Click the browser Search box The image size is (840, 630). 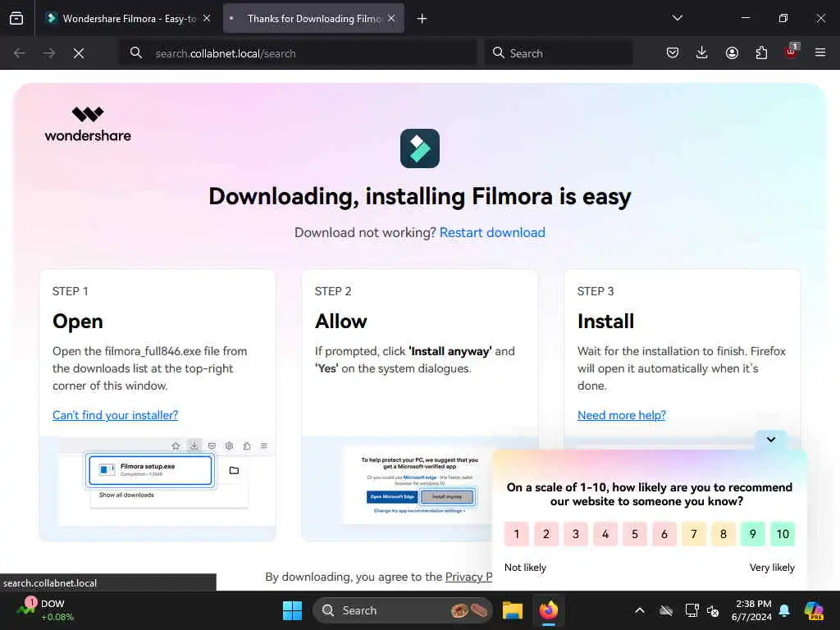click(559, 53)
